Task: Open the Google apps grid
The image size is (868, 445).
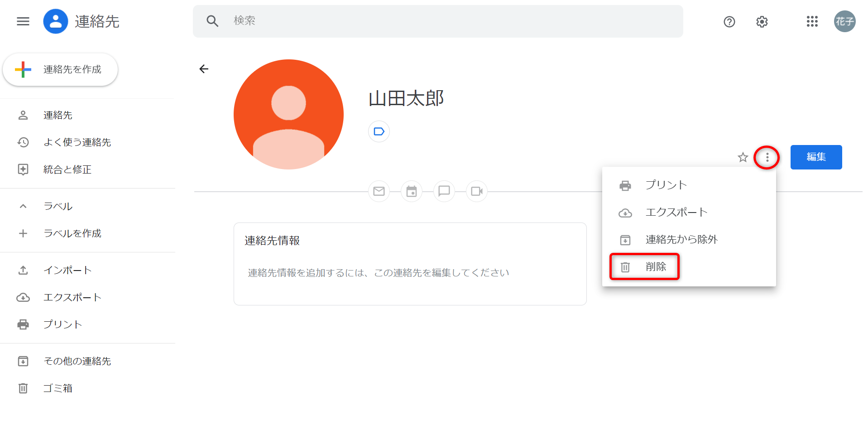Action: 812,21
